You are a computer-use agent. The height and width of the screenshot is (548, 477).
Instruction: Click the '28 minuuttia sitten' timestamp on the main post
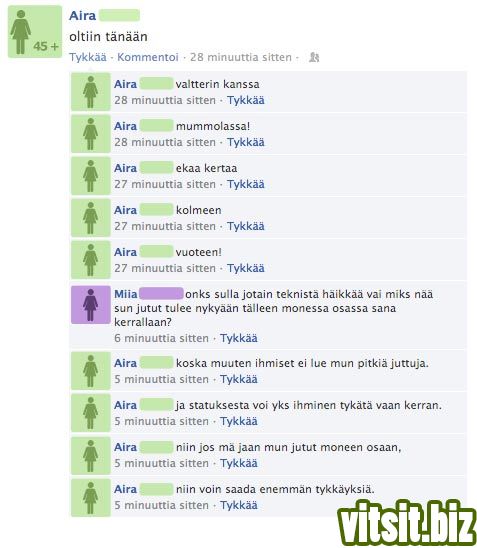click(241, 57)
